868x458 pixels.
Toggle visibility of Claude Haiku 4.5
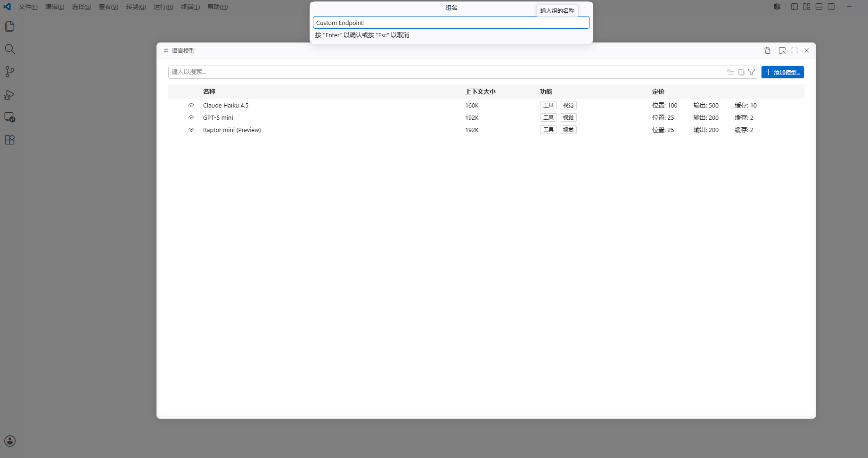(x=191, y=105)
